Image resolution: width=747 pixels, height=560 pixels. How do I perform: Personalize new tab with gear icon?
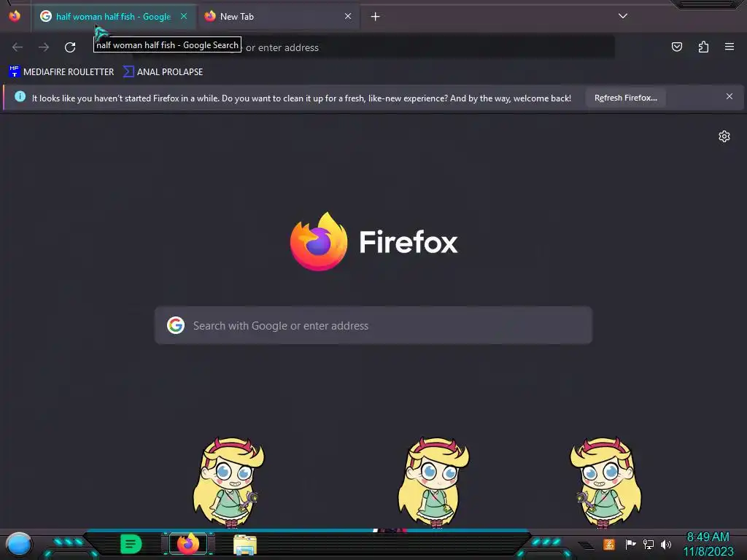click(724, 136)
